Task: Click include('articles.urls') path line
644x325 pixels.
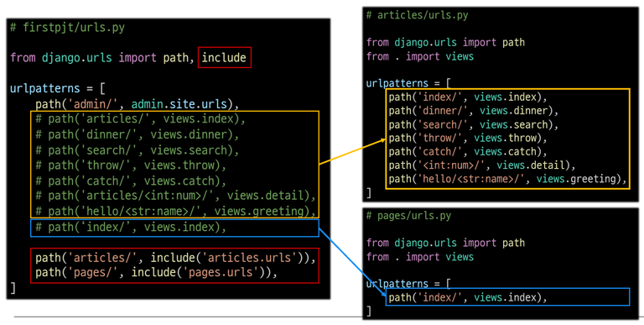Action: 175,258
